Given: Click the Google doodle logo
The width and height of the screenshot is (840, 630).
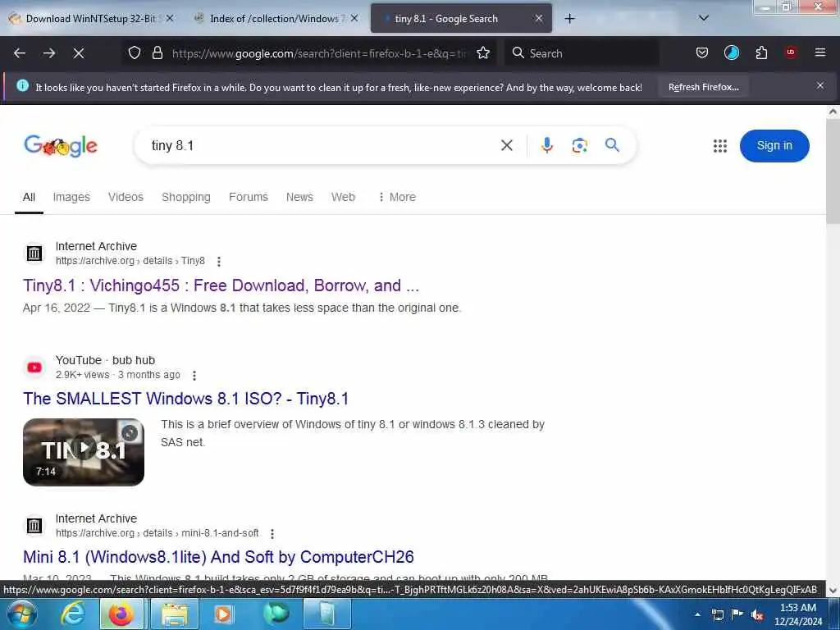Looking at the screenshot, I should pos(61,146).
